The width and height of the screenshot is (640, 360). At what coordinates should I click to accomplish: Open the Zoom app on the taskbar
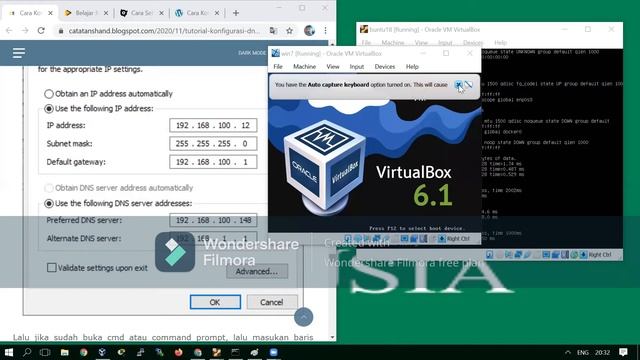click(x=273, y=352)
